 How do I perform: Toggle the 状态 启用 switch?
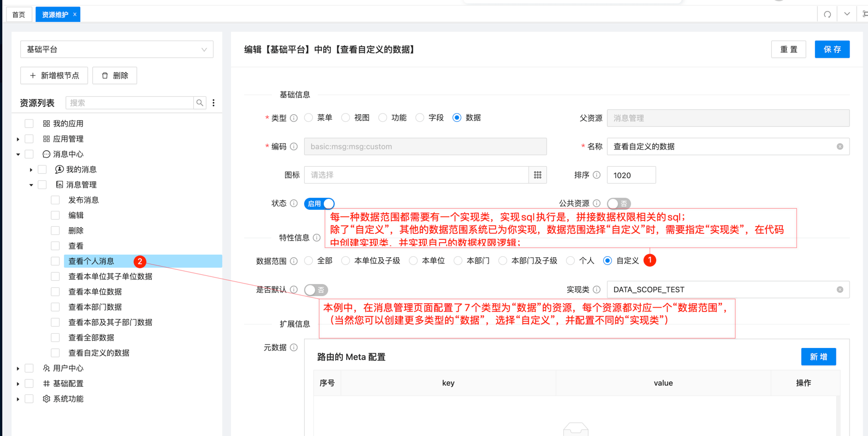tap(319, 204)
